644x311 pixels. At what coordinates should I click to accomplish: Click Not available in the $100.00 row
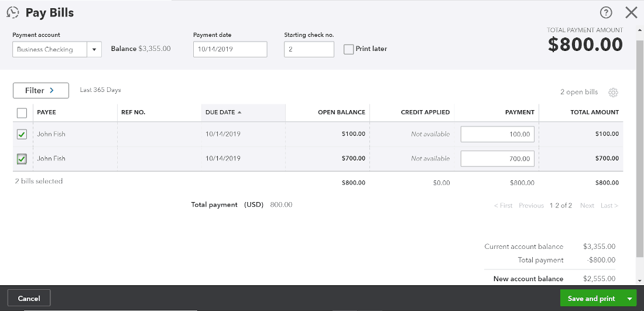[430, 134]
